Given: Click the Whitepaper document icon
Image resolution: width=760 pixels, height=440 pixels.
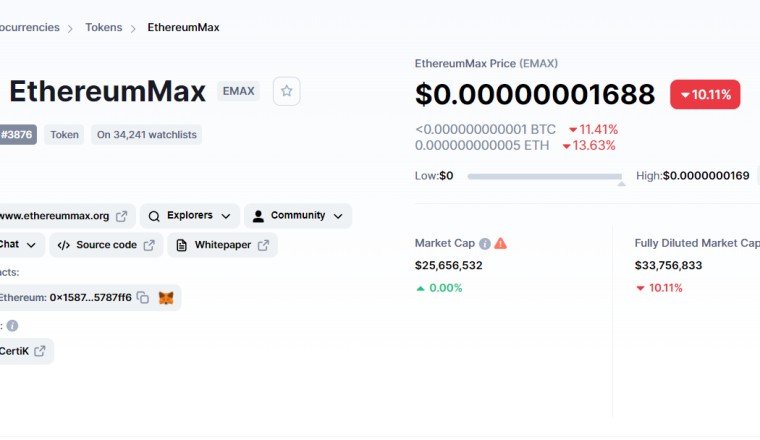Looking at the screenshot, I should (182, 245).
